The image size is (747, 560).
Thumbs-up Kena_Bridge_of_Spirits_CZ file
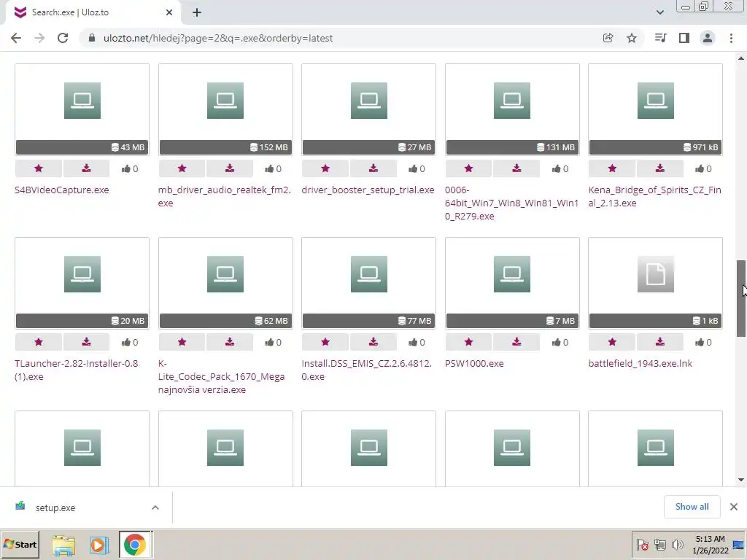pyautogui.click(x=703, y=168)
